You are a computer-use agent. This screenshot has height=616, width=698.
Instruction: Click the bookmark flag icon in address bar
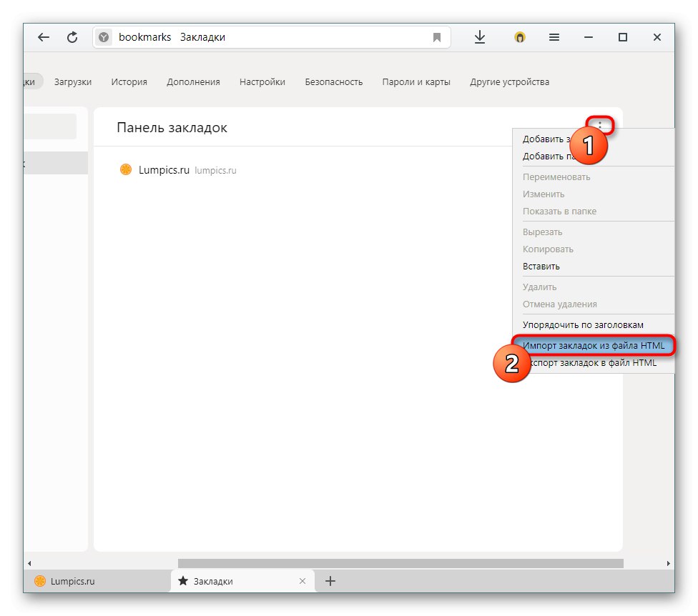[x=437, y=37]
